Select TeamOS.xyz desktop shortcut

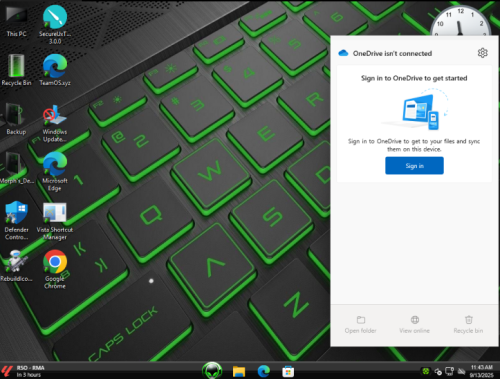(x=55, y=70)
